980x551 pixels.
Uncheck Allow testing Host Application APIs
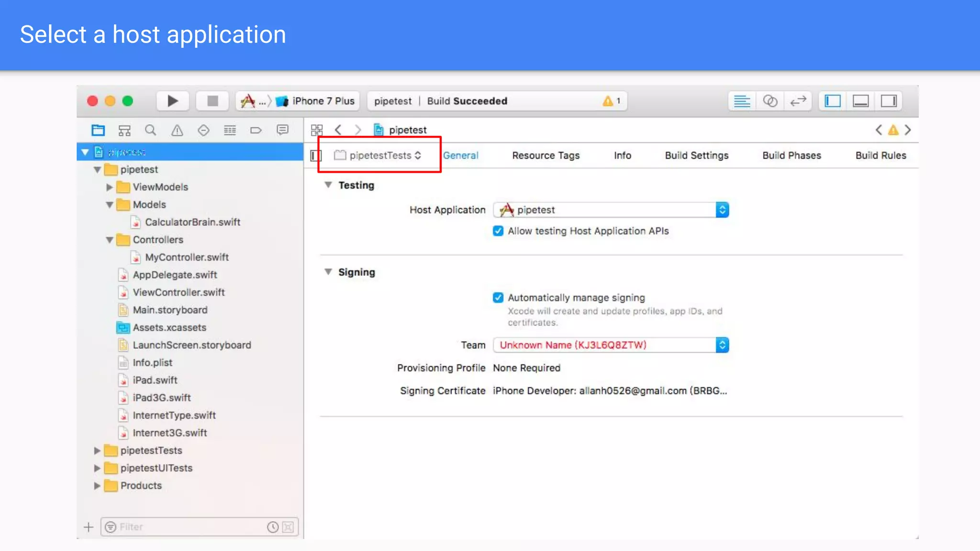point(498,231)
